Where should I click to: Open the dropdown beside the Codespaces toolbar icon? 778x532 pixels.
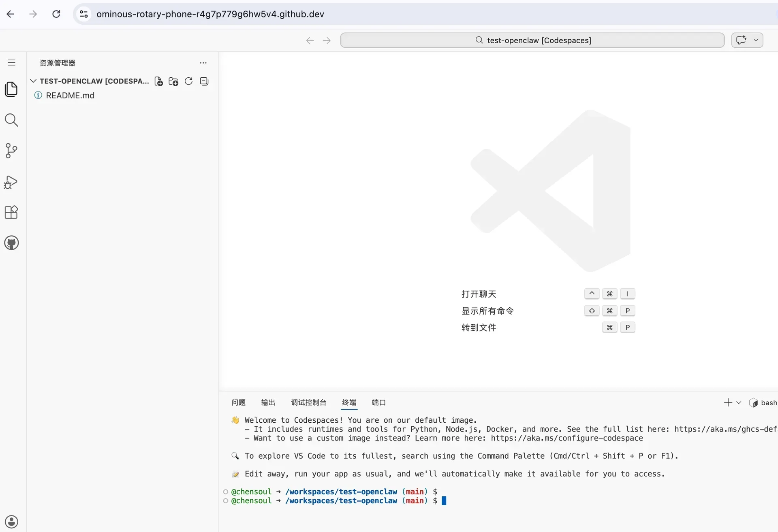click(757, 40)
